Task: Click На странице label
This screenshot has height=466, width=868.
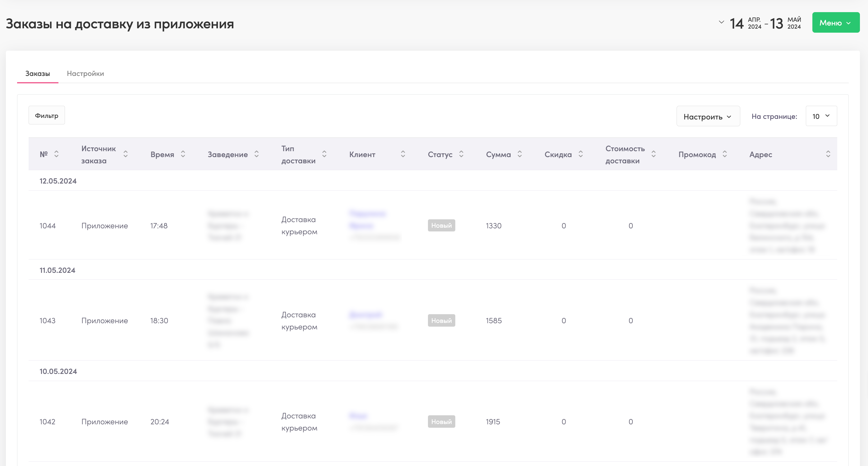Action: point(774,116)
